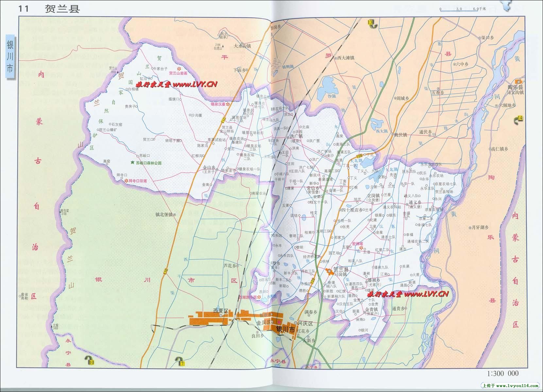This screenshot has width=543, height=392.
Task: Click the 沙沟圈 label
Action: click(196, 115)
